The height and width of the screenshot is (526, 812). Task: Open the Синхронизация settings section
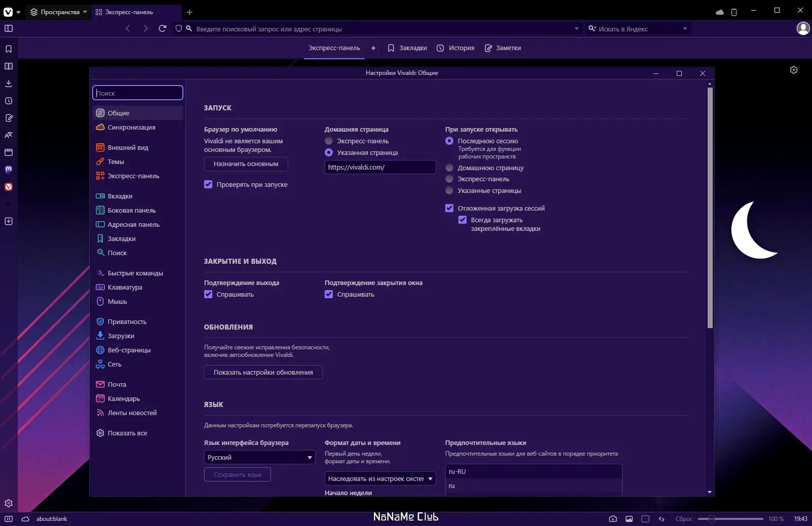pyautogui.click(x=138, y=127)
